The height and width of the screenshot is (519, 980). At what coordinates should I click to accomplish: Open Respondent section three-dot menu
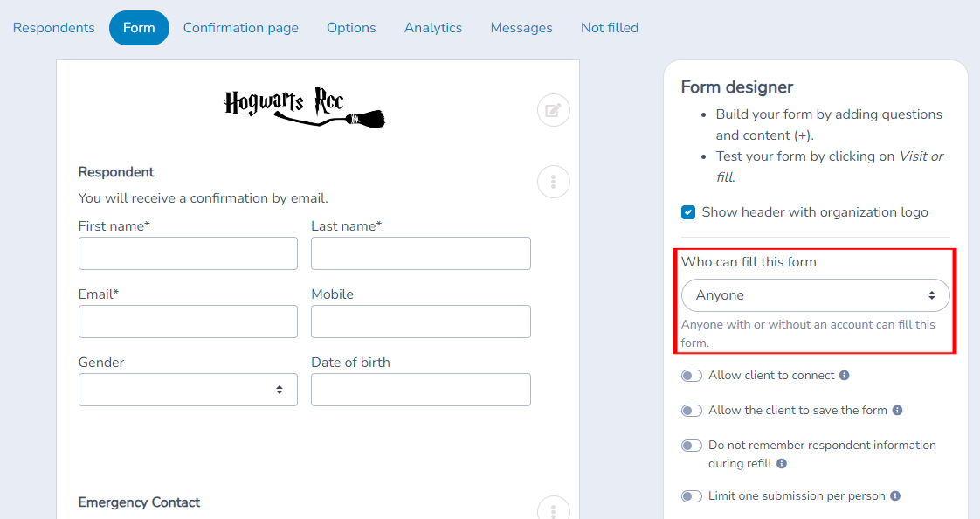coord(553,182)
